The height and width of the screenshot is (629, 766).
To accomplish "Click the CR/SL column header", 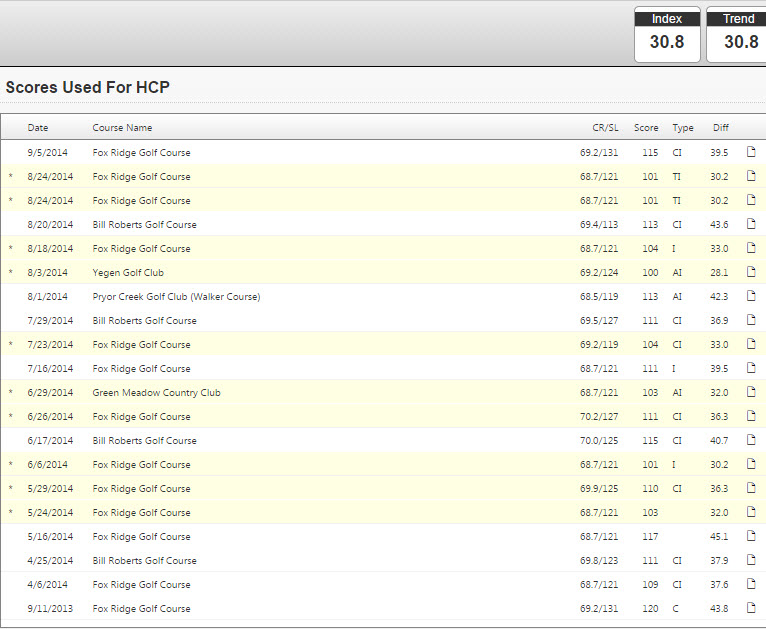I will 605,128.
